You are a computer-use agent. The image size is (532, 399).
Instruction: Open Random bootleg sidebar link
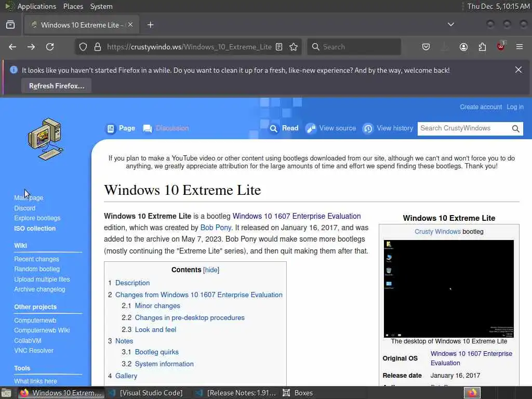pos(37,269)
